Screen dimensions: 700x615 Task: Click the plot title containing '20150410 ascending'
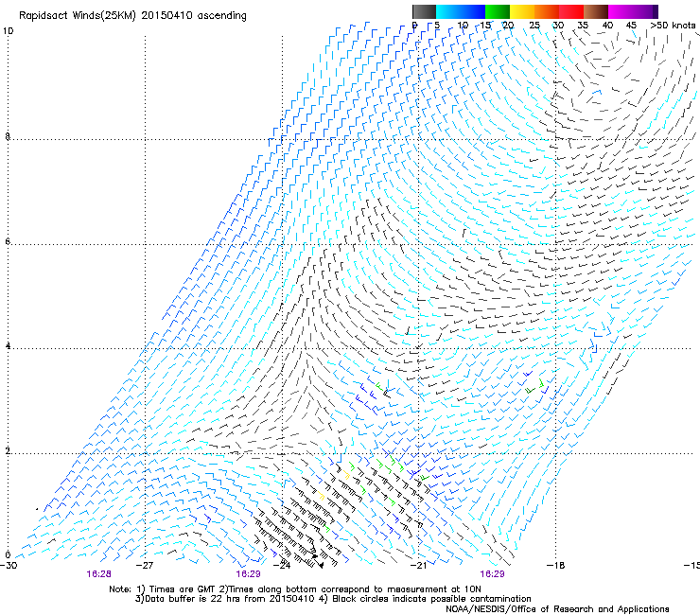point(132,16)
